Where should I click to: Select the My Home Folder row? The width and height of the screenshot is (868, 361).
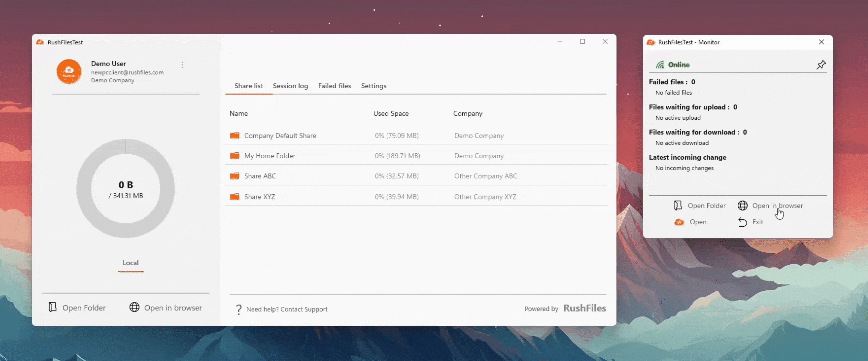[x=416, y=156]
